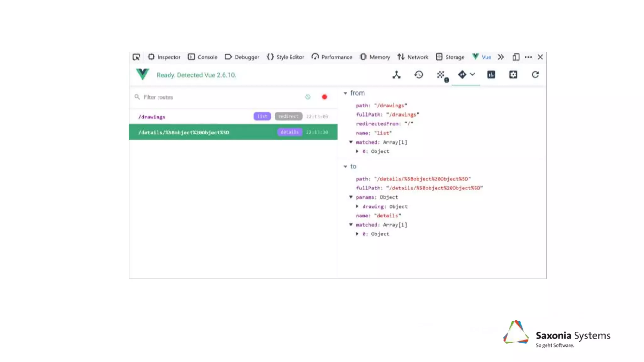
Task: Open the Debugger tab
Action: pos(242,57)
